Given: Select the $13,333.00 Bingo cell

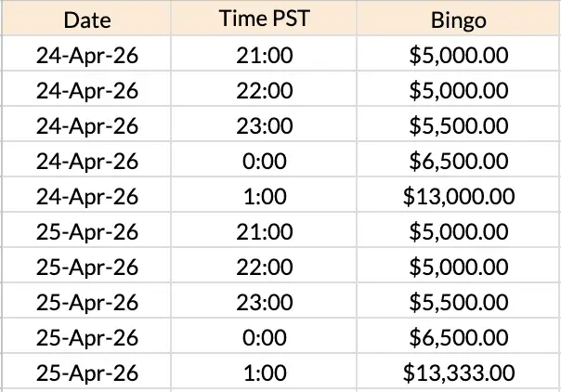Looking at the screenshot, I should click(458, 372).
